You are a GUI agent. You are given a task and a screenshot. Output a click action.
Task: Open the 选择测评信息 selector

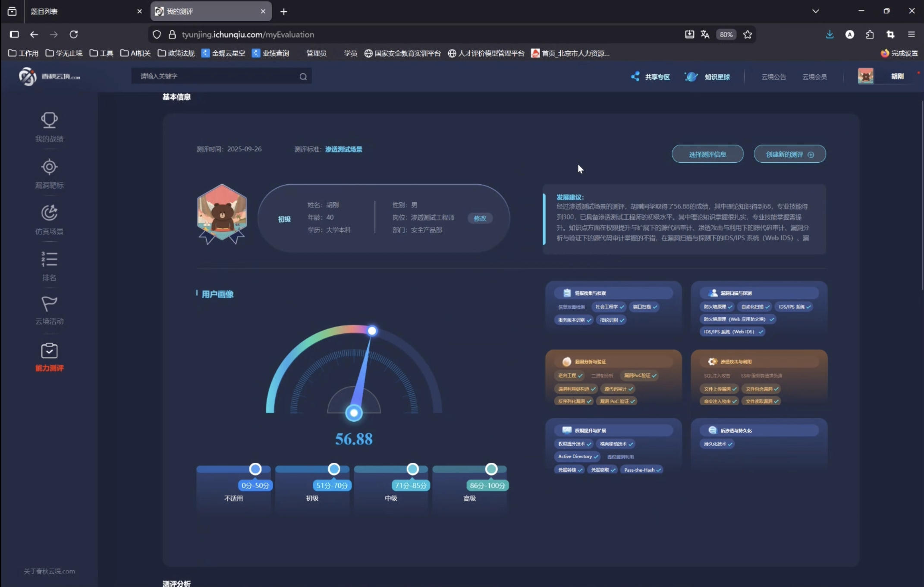click(x=707, y=154)
